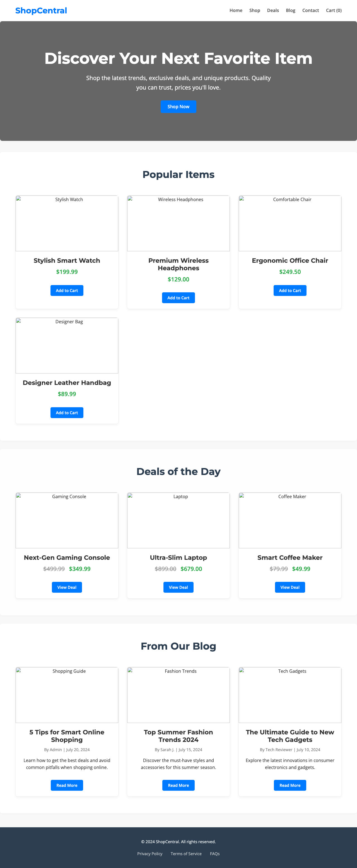This screenshot has width=357, height=868.
Task: Open the Contact page
Action: tap(310, 10)
